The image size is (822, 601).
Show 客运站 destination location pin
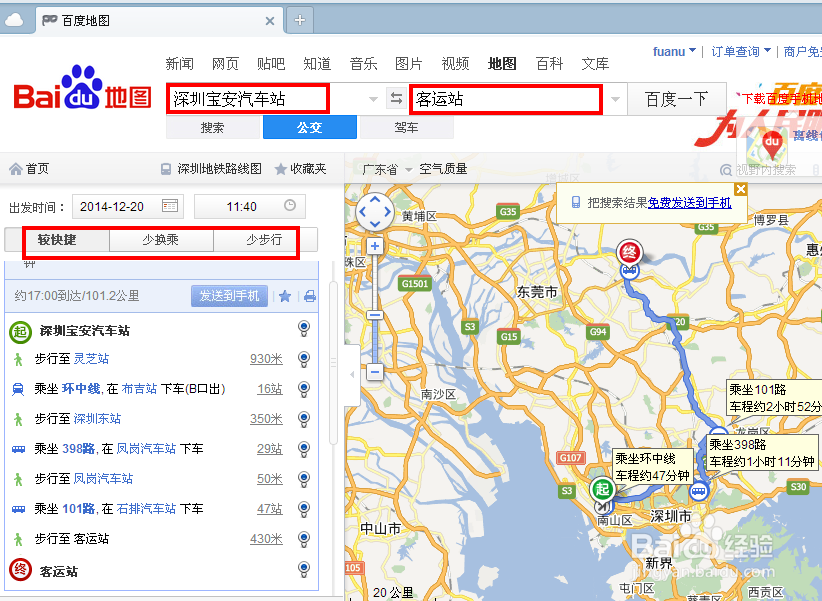coord(304,568)
